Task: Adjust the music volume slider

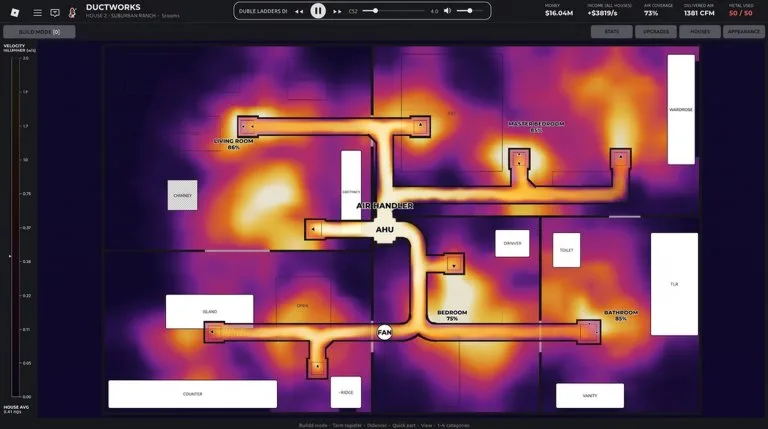Action: tap(469, 11)
